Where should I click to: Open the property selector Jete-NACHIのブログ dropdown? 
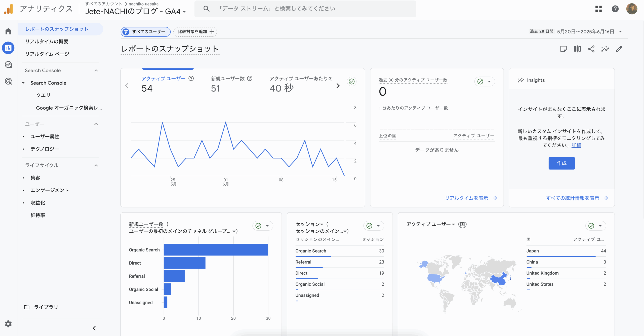[x=135, y=12]
